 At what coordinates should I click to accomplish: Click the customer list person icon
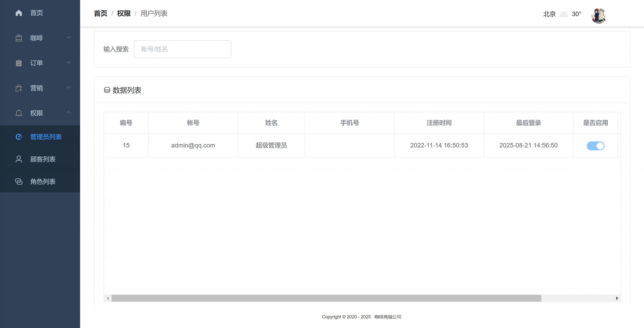point(19,159)
